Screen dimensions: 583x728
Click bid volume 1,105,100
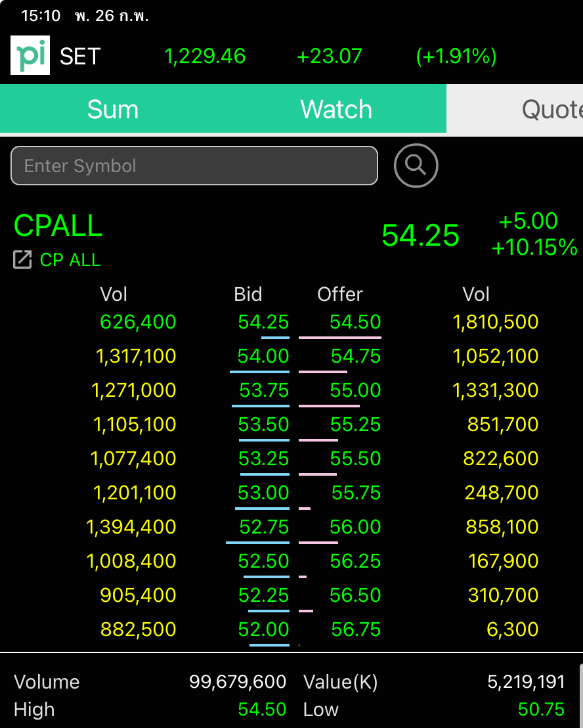point(135,424)
